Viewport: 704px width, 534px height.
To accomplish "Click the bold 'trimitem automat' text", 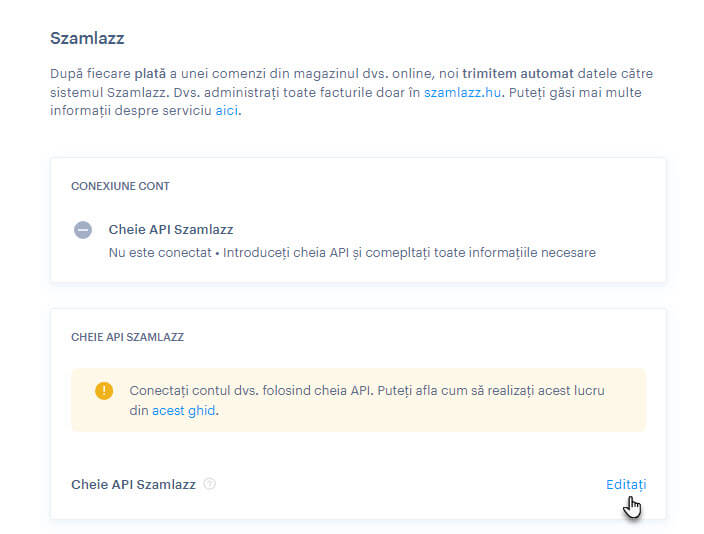I will pos(518,74).
